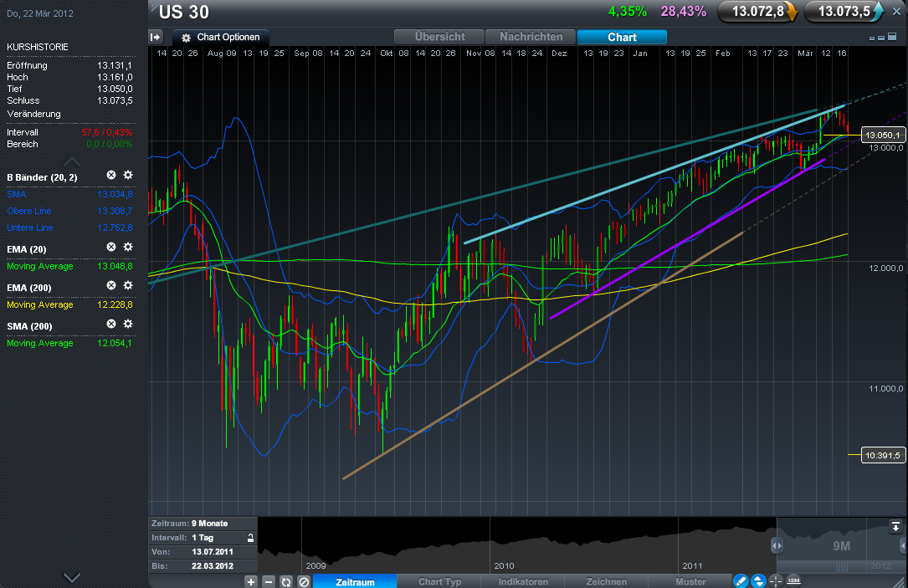Click the circle-slash clear icon
Viewport: 908px width, 588px height.
point(304,581)
